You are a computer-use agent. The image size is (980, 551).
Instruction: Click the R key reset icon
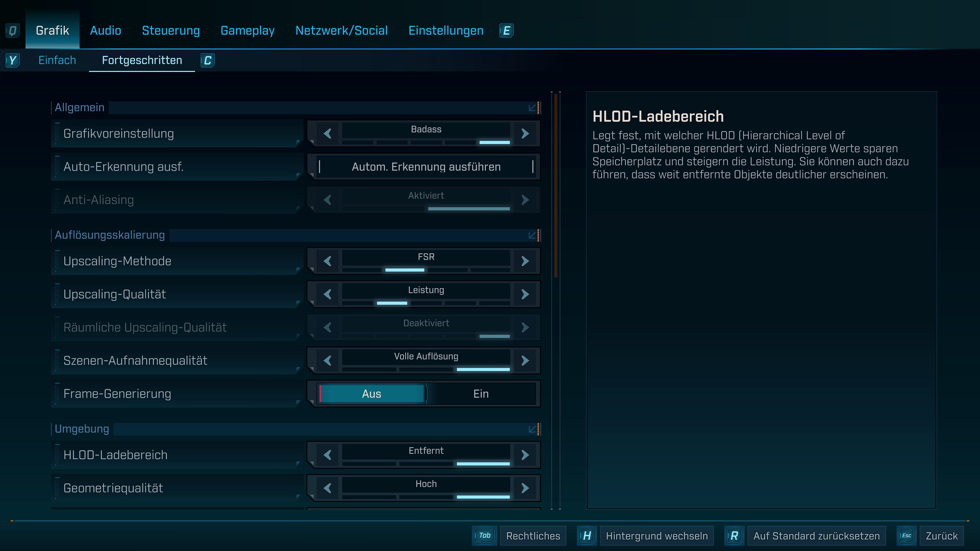coord(734,535)
